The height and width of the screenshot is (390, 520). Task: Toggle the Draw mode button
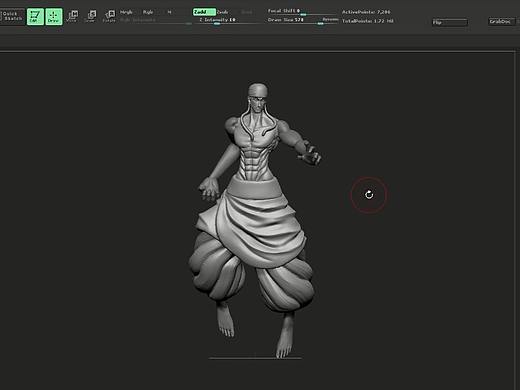pos(54,16)
